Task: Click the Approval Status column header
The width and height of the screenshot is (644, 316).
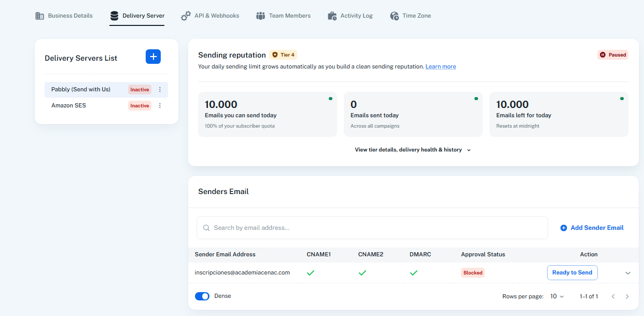Action: [x=483, y=254]
